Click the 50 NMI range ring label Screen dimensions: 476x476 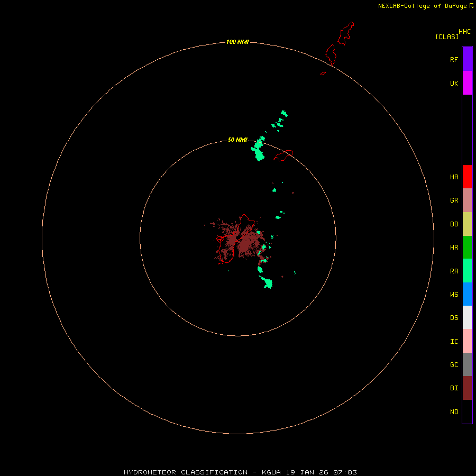pos(237,140)
